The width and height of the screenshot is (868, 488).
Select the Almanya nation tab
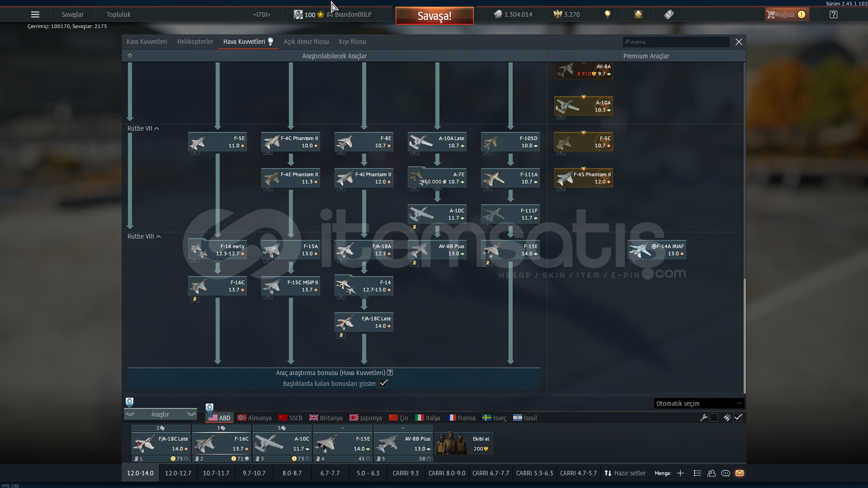click(x=255, y=418)
